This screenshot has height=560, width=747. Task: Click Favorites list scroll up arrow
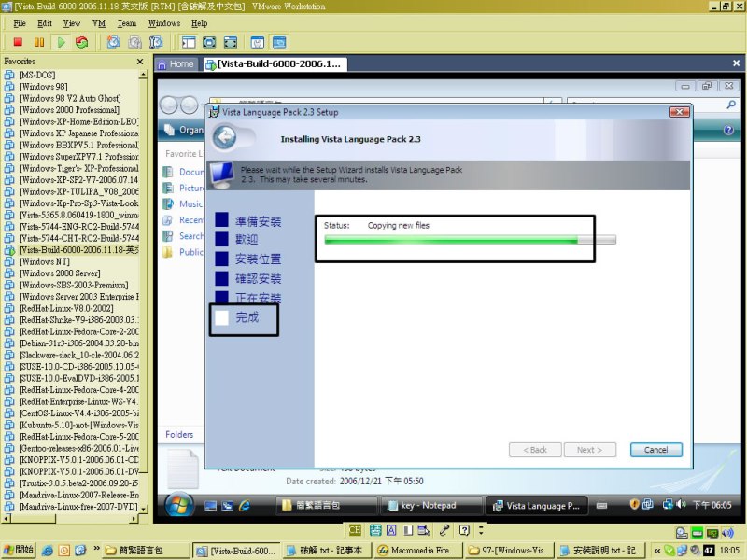[x=143, y=75]
